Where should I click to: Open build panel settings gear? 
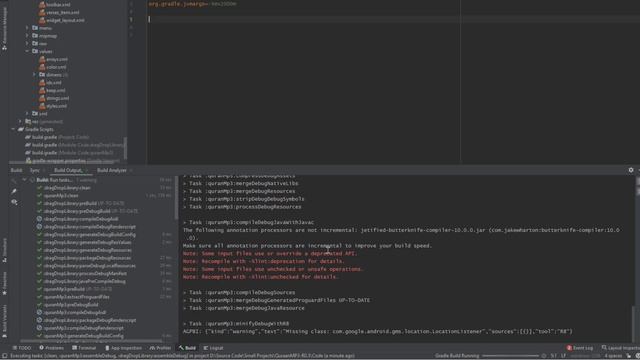click(x=631, y=170)
